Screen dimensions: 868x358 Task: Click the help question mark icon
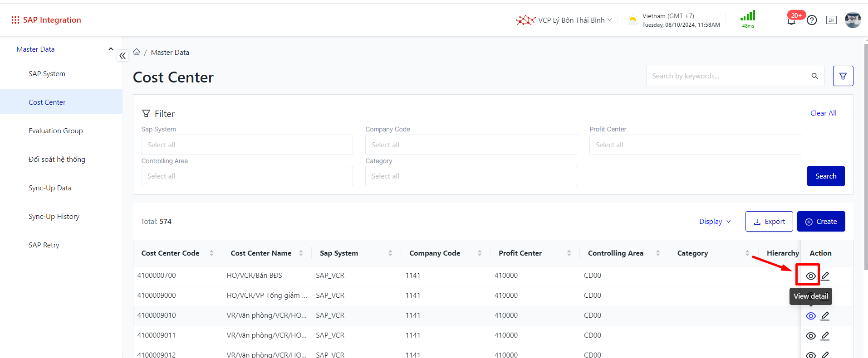tap(812, 20)
